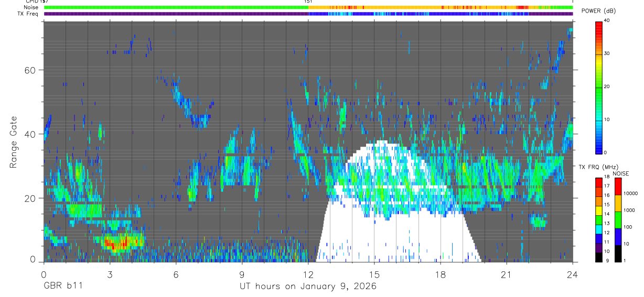
Task: Click the '10000' label on the NOISE legend
Action: pos(630,193)
